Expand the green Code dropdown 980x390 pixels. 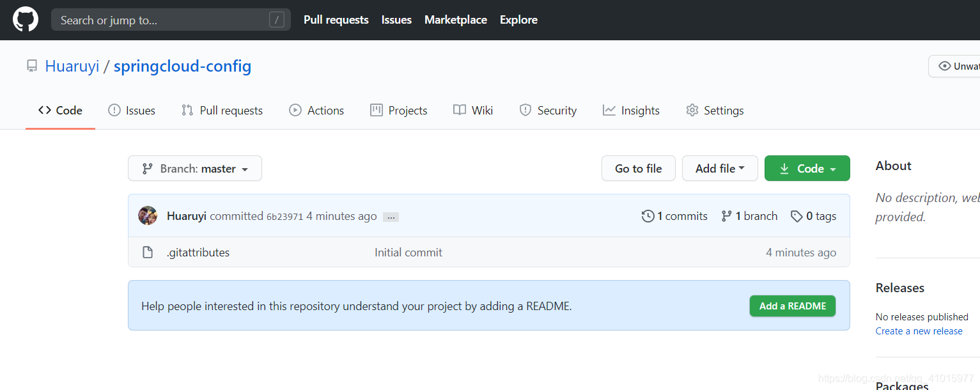click(x=807, y=168)
